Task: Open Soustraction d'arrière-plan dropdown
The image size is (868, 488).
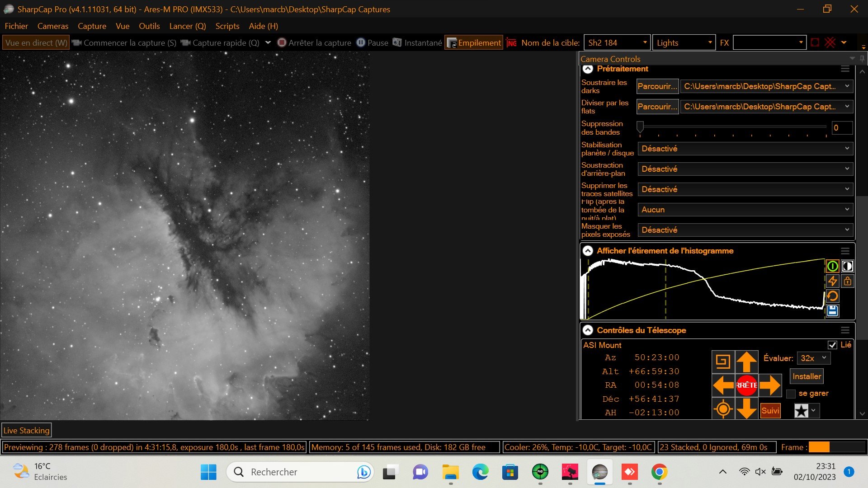Action: click(745, 169)
